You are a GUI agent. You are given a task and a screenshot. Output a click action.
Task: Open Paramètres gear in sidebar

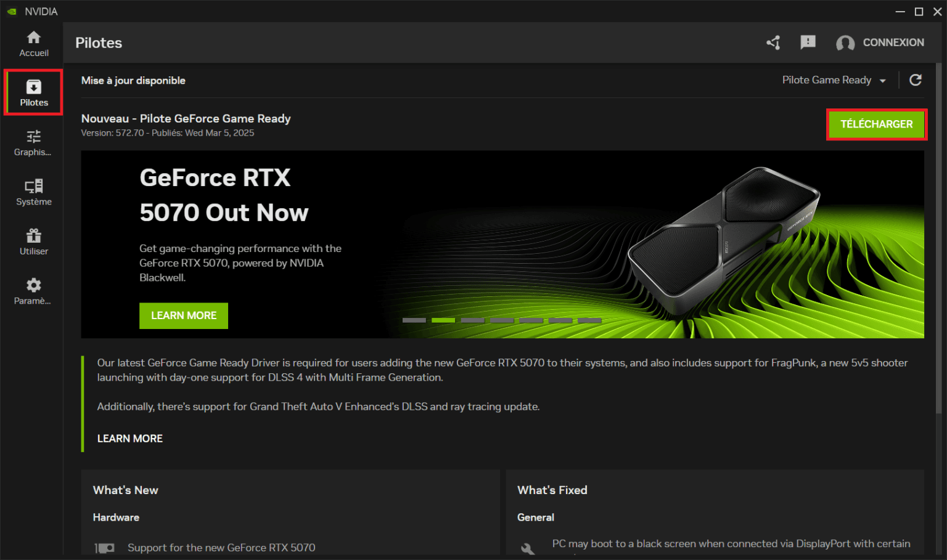click(33, 291)
